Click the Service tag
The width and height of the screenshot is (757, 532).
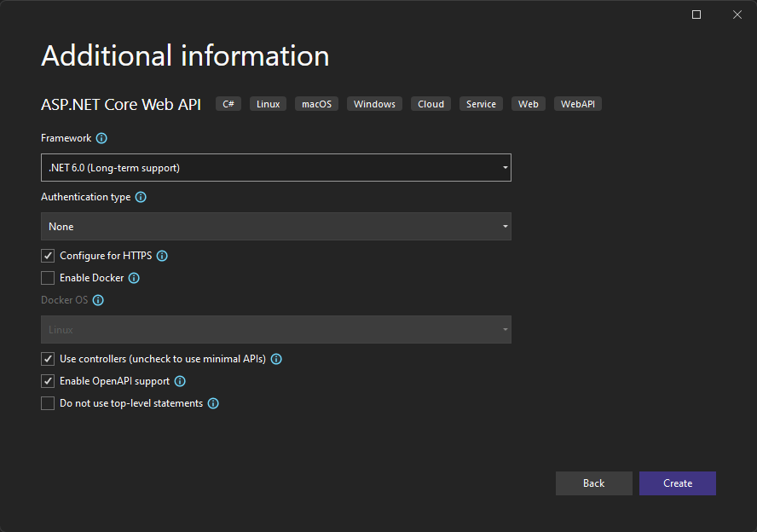coord(481,104)
